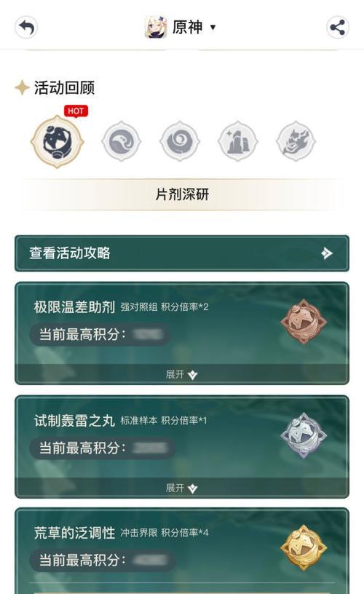Select the 片剂深研 event title tab
Viewport: 364px width, 594px height.
[182, 194]
